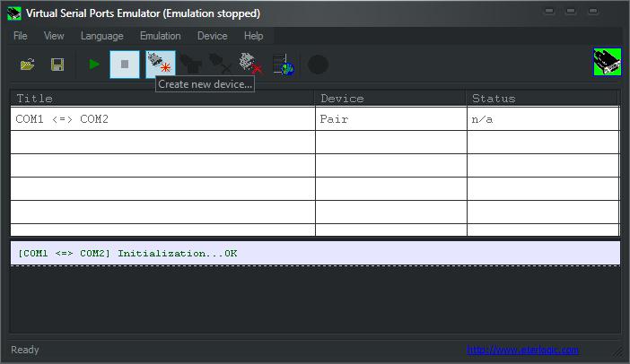Maximize the emulator window

(x=571, y=11)
